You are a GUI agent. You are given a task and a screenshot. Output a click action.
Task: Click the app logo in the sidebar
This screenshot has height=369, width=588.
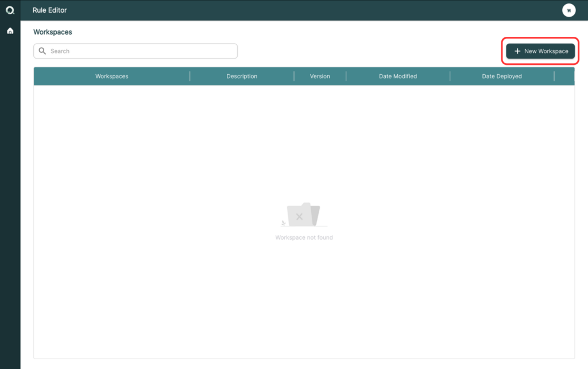pyautogui.click(x=10, y=10)
